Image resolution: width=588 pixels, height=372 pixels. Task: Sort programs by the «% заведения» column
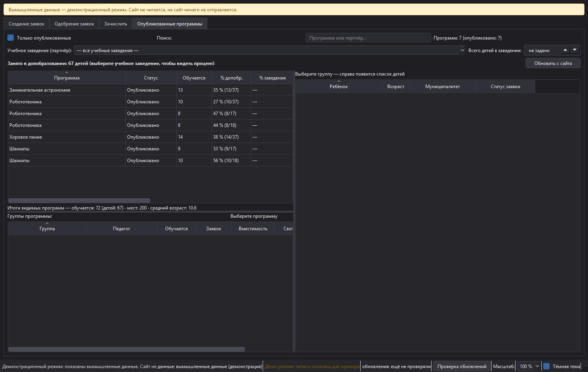click(272, 78)
